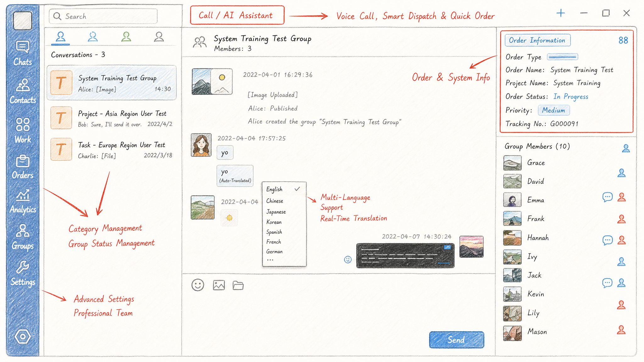The width and height of the screenshot is (644, 362).
Task: Click the sunset avatar thumbnail by the 2022-04-07 message
Action: pyautogui.click(x=471, y=247)
